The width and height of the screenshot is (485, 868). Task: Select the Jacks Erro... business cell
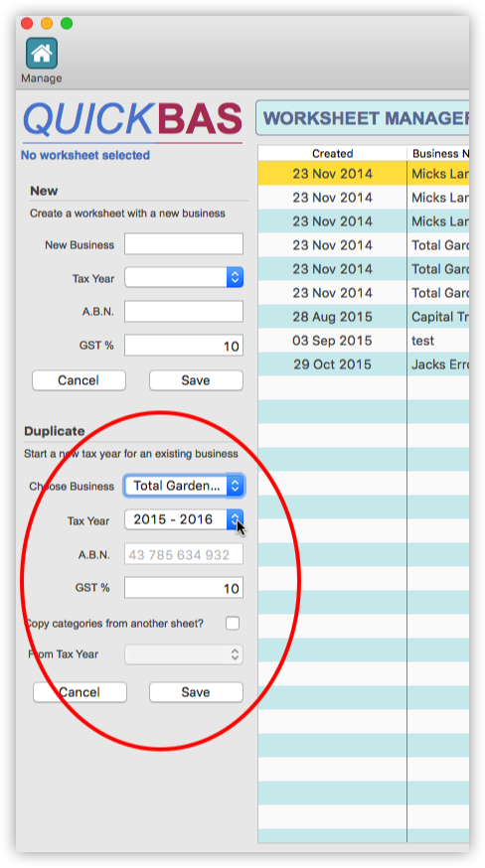pyautogui.click(x=439, y=364)
